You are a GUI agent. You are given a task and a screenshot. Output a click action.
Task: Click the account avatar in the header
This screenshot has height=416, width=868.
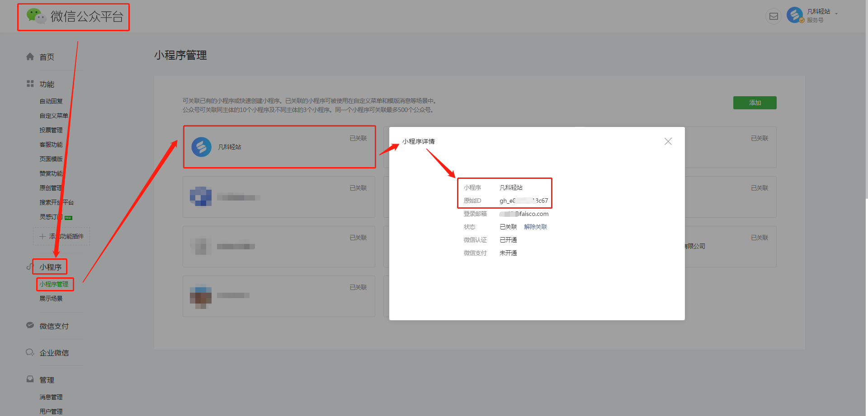tap(794, 15)
